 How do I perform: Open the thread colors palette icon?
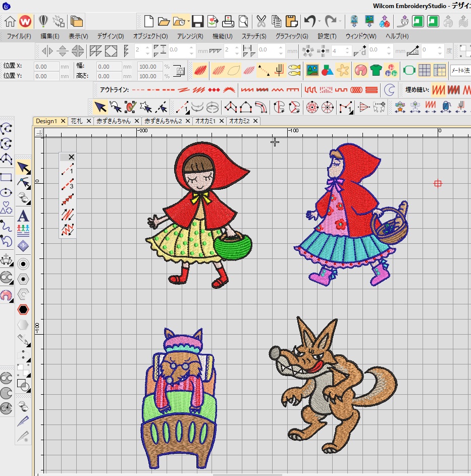(391, 71)
